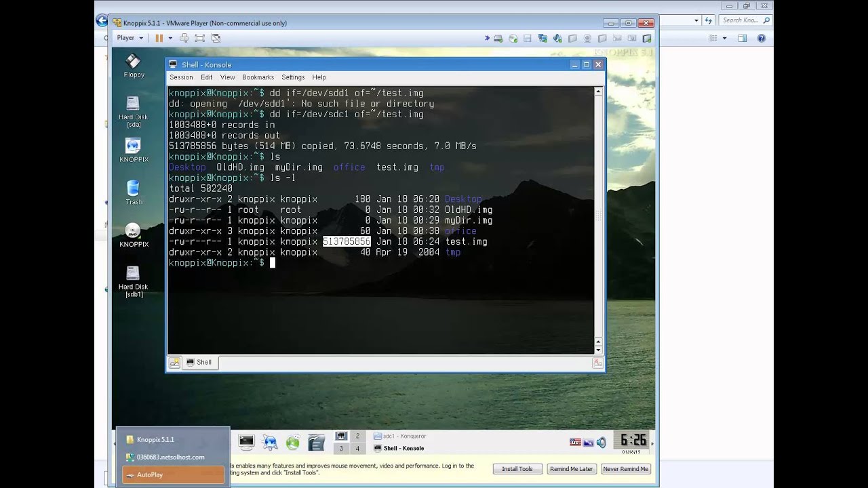The height and width of the screenshot is (488, 868).
Task: Click Send Ctrl+Alt+Del toolbar icon
Action: [185, 38]
